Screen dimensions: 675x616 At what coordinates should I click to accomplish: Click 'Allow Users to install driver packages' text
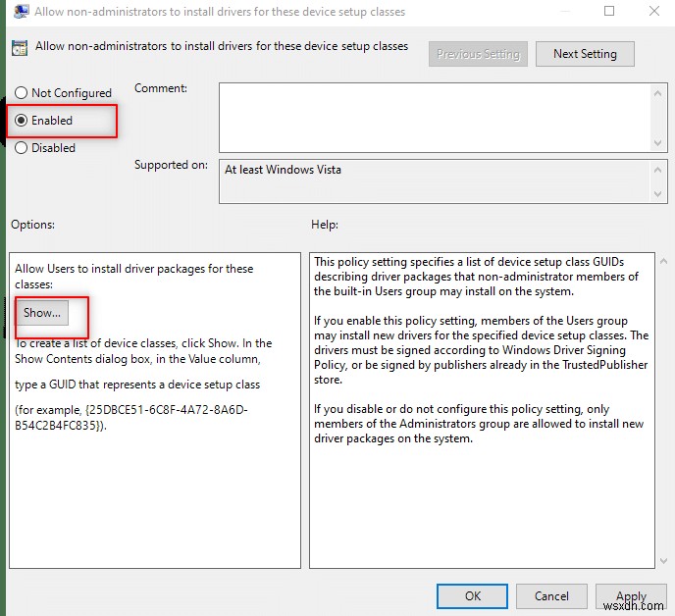pyautogui.click(x=133, y=277)
